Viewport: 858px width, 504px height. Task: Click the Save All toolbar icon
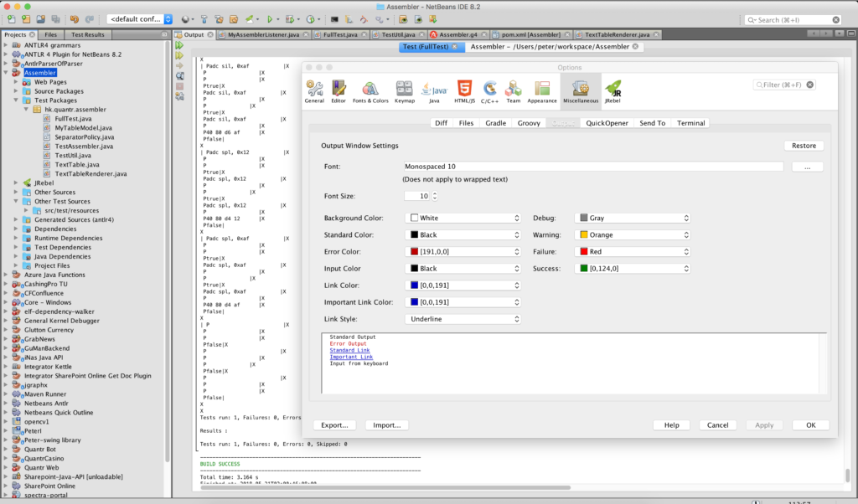tap(55, 20)
